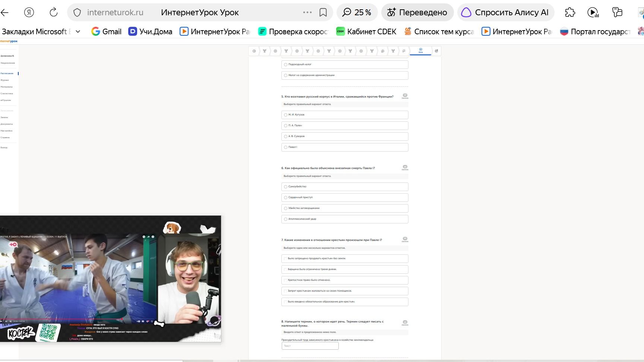Open Справка in the sidebar
Image resolution: width=644 pixels, height=362 pixels.
point(5,137)
